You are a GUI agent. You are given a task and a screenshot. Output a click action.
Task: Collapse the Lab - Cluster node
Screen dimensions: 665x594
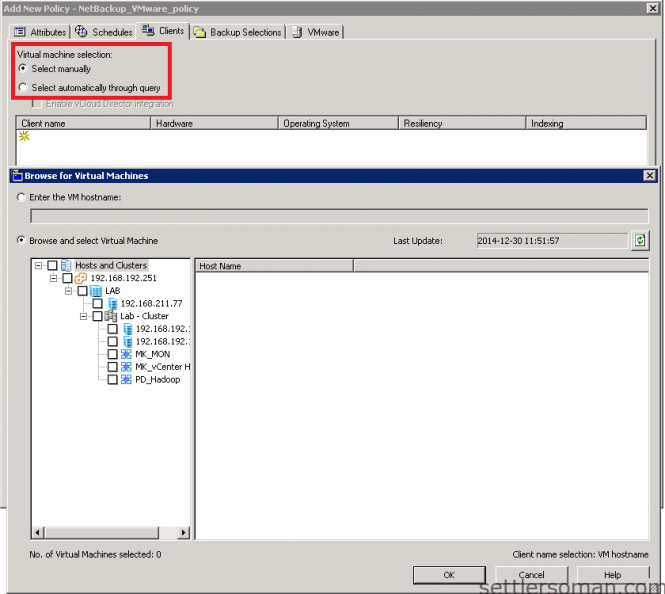click(x=84, y=316)
